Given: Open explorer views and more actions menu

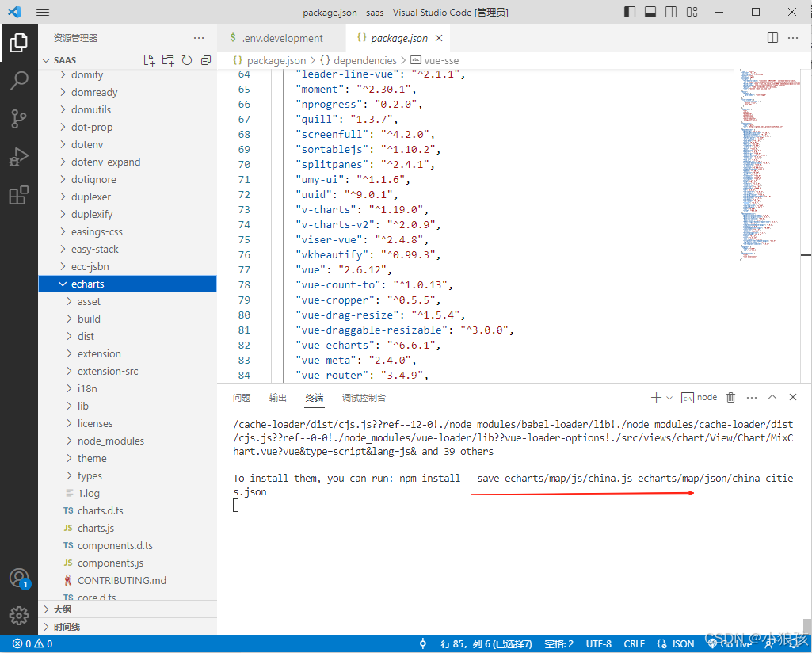Looking at the screenshot, I should pyautogui.click(x=199, y=38).
